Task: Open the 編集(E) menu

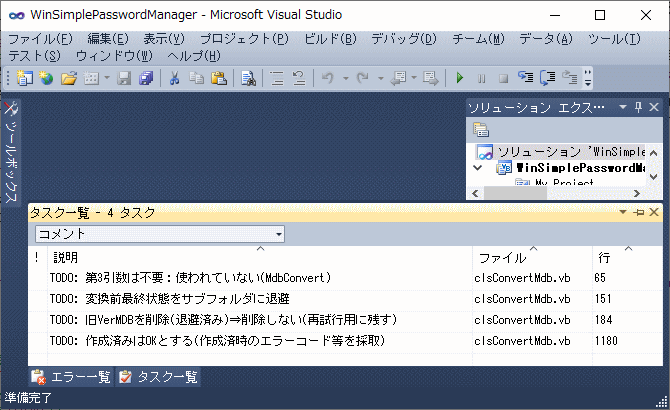Action: coord(108,39)
